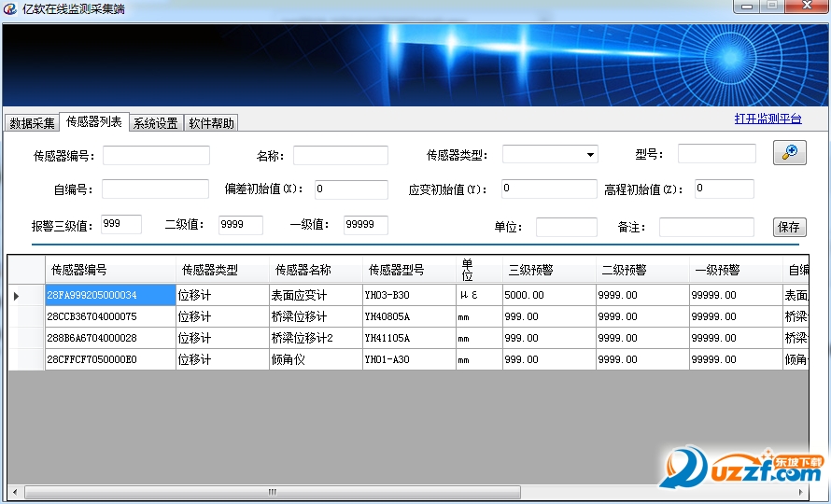This screenshot has width=831, height=504.
Task: Click the 一级值 field showing 99999
Action: (x=366, y=225)
